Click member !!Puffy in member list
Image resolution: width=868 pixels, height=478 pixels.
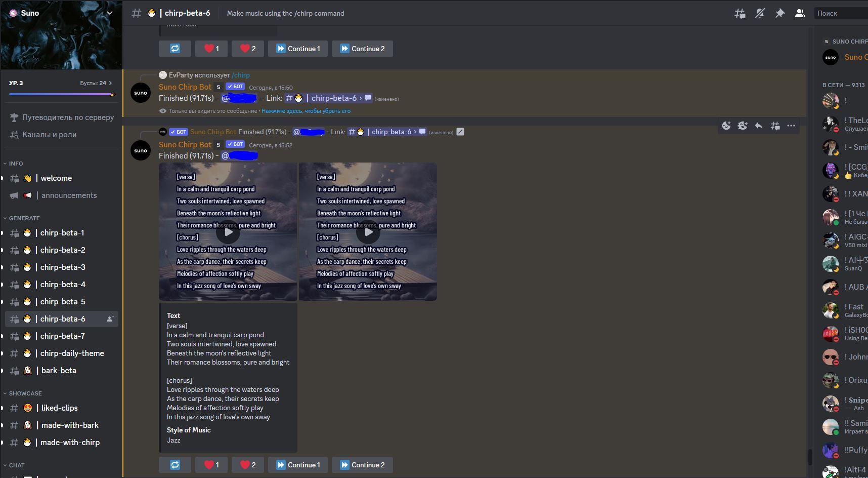[x=844, y=450]
